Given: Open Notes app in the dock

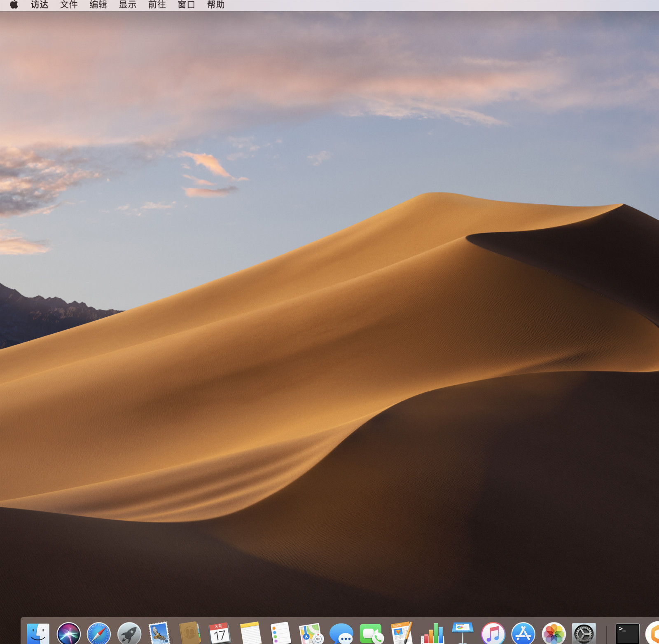Looking at the screenshot, I should tap(250, 633).
